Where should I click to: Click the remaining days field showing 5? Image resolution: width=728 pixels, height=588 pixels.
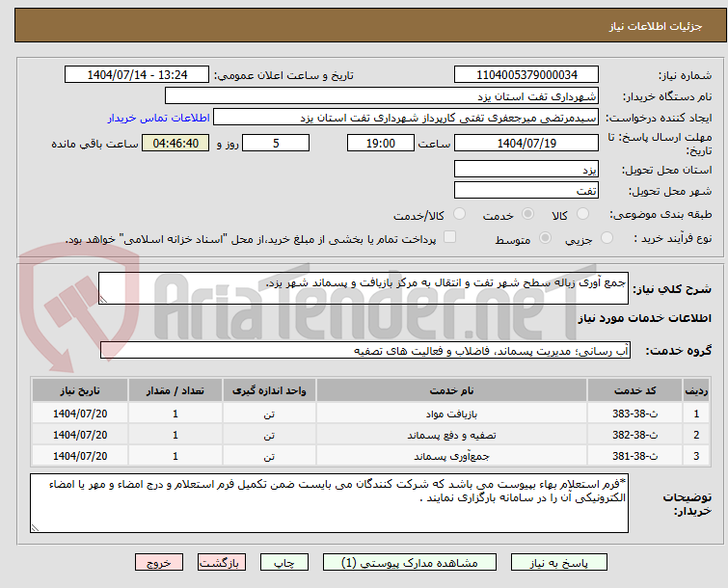pyautogui.click(x=276, y=143)
